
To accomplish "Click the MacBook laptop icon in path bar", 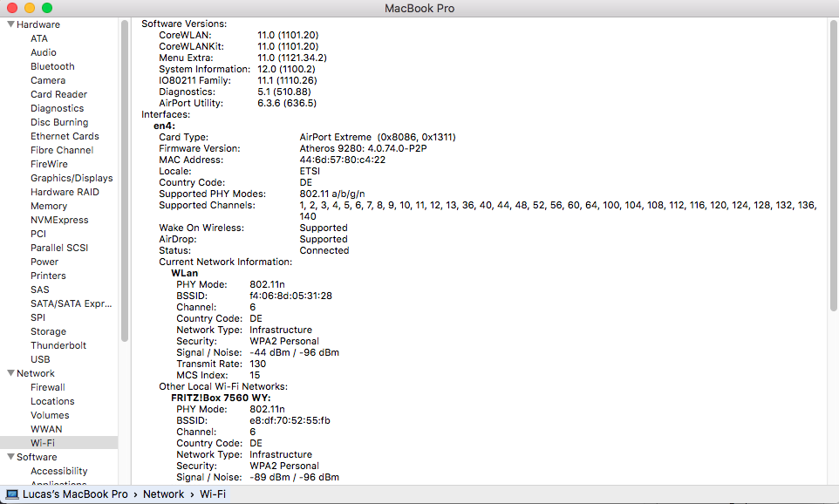I will click(12, 494).
